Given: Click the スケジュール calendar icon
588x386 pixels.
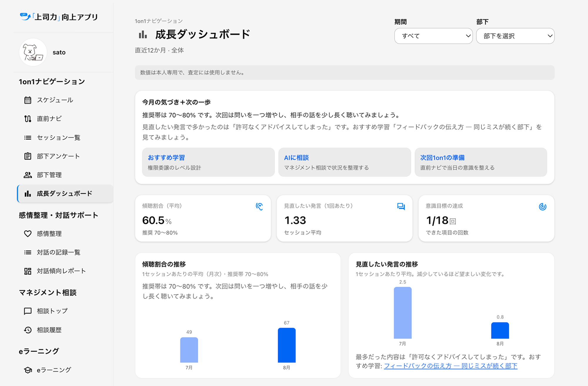Looking at the screenshot, I should [x=28, y=100].
